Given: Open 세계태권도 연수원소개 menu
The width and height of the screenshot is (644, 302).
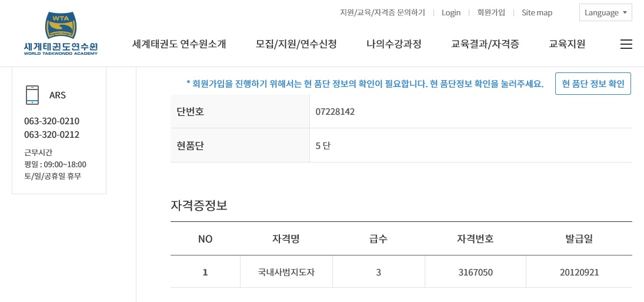Looking at the screenshot, I should pos(179,44).
